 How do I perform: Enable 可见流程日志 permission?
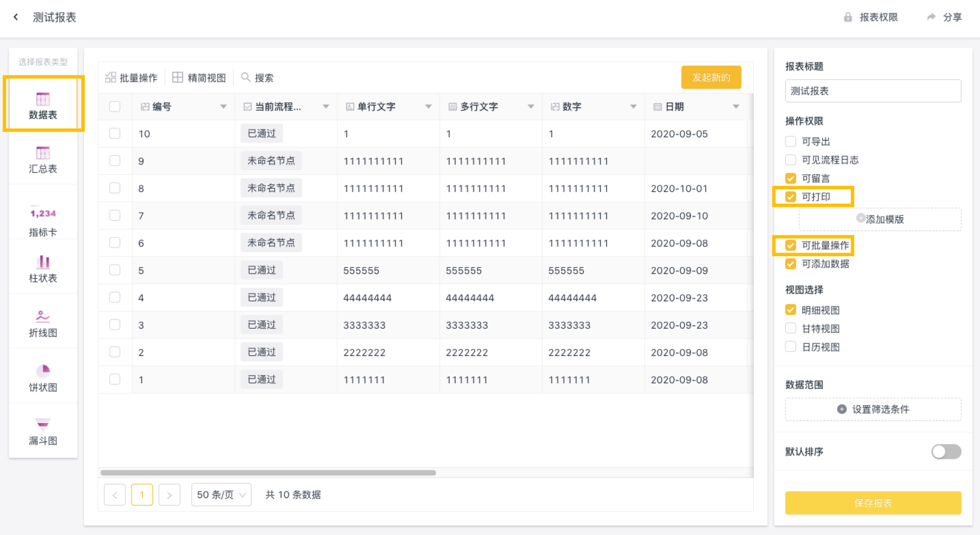point(791,160)
